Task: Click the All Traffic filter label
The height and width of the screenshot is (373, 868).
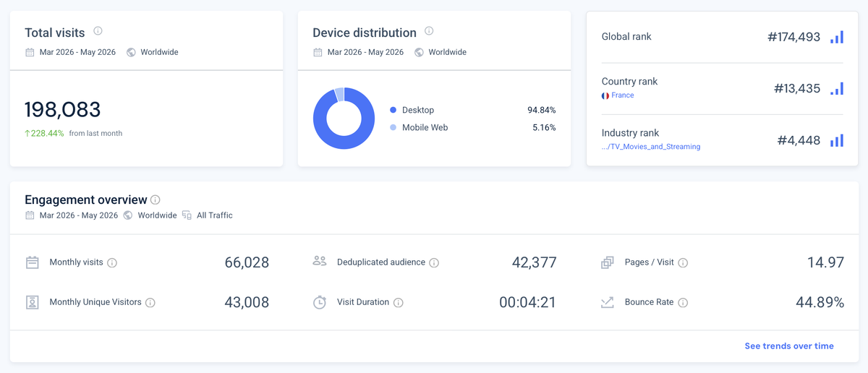Action: 215,215
